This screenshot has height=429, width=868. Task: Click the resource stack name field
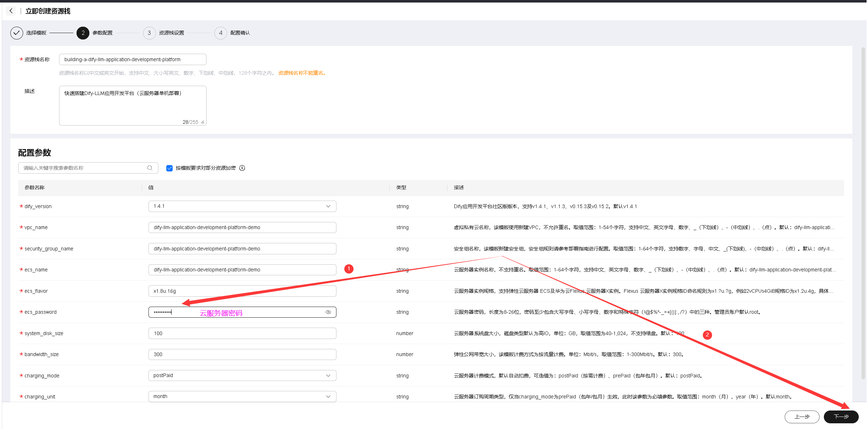132,59
